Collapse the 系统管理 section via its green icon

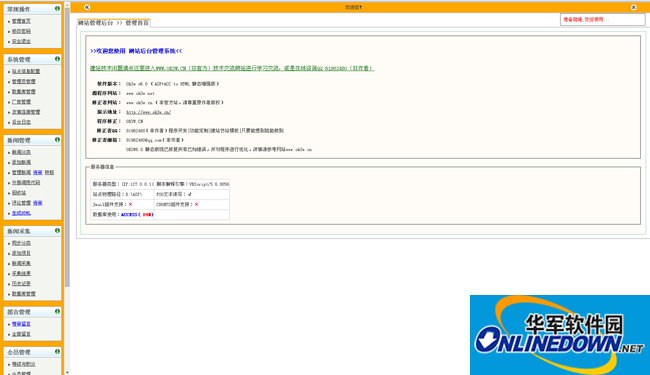57,59
